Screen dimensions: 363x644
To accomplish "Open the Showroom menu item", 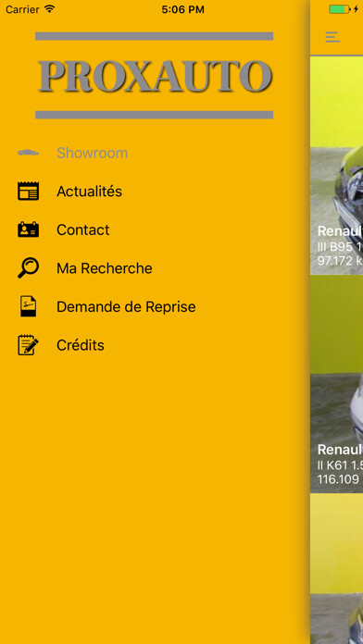I will tap(155, 154).
